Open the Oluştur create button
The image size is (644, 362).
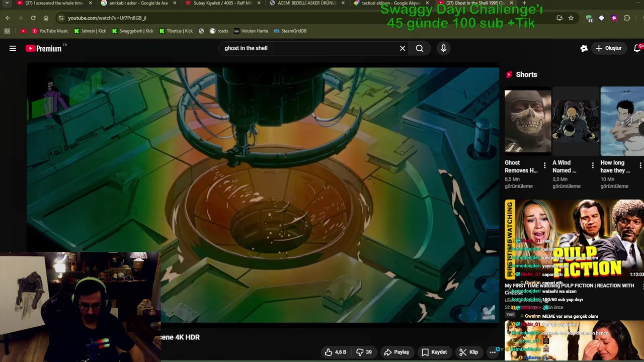pos(608,48)
